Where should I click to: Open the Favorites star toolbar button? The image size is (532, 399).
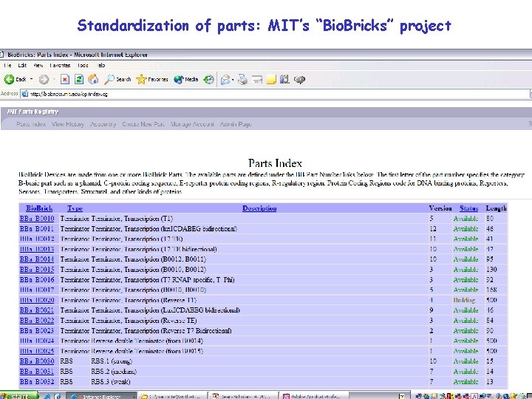pyautogui.click(x=152, y=79)
